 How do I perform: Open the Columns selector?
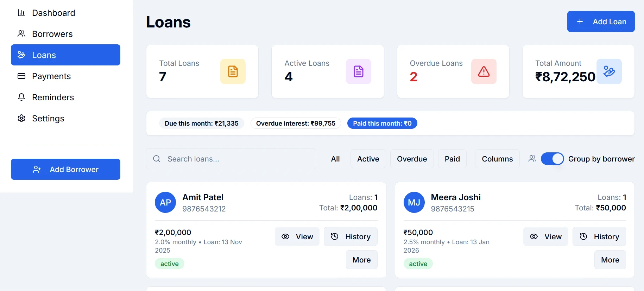click(497, 159)
